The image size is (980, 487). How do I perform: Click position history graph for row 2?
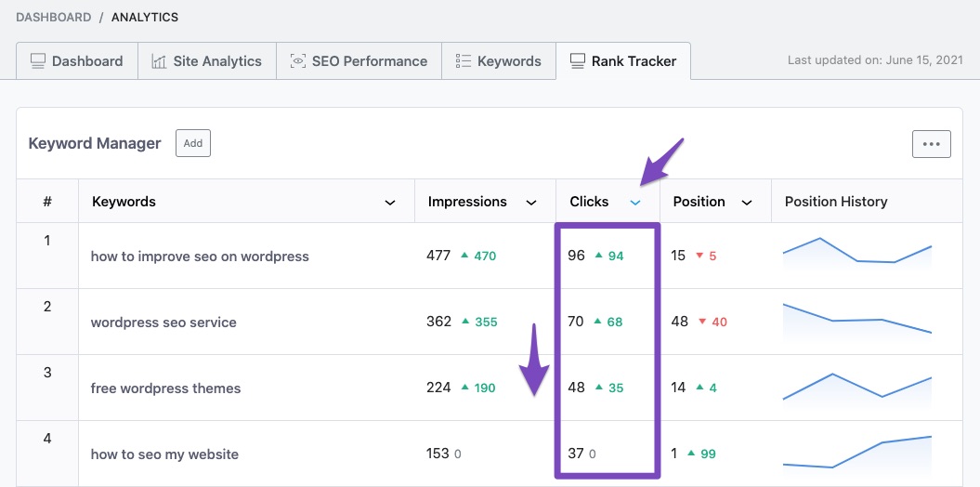point(856,321)
